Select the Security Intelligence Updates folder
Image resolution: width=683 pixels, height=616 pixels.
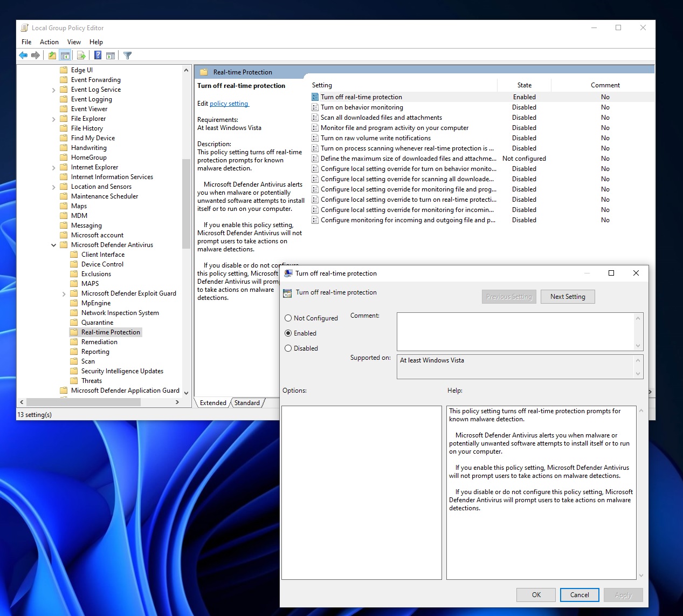tap(122, 371)
